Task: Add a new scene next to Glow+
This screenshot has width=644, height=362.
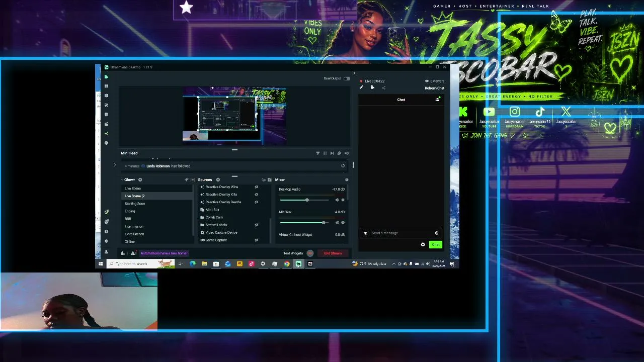Action: click(140, 179)
